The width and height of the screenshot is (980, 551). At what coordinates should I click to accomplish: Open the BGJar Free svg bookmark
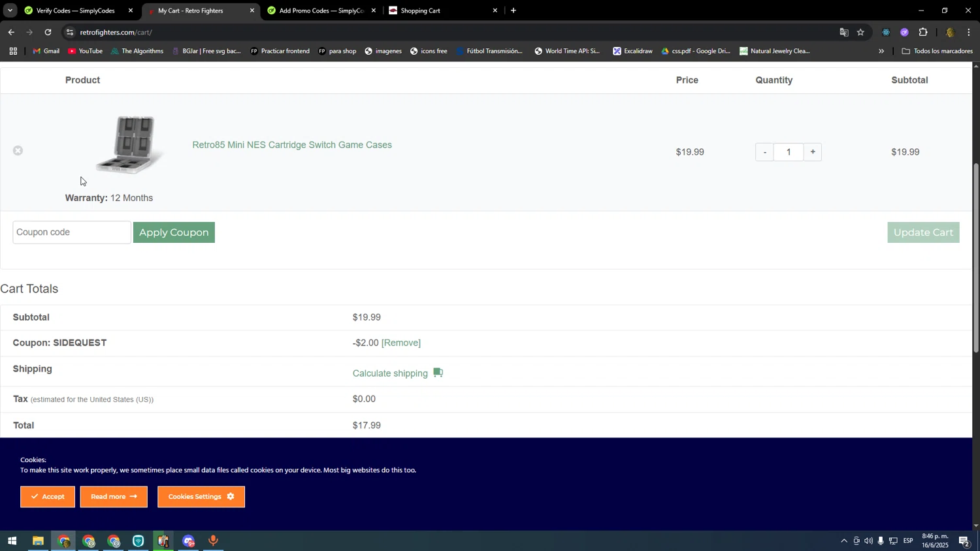coord(206,51)
